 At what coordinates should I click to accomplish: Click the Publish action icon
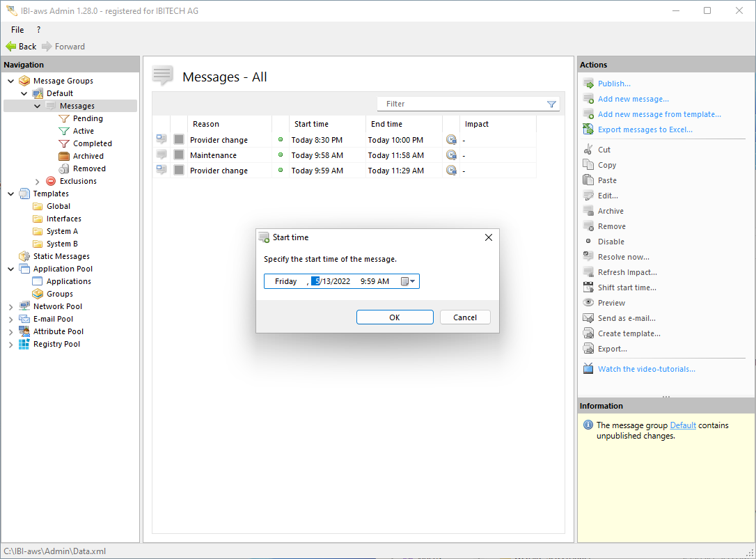[588, 84]
